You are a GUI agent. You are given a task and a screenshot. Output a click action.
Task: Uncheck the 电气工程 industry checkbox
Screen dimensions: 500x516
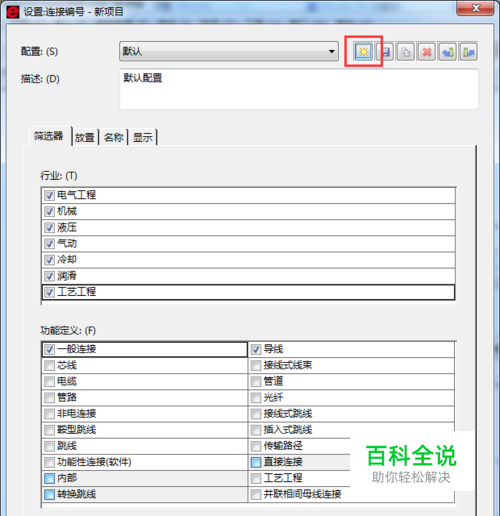[x=49, y=195]
